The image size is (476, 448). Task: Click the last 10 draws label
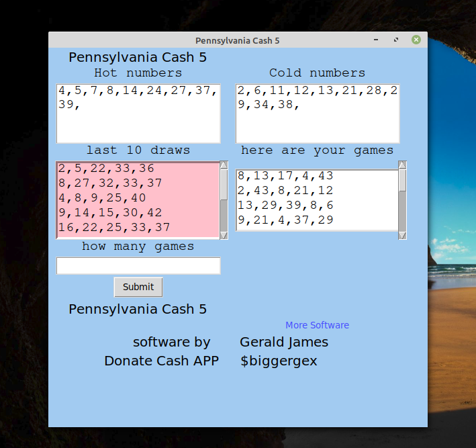138,150
